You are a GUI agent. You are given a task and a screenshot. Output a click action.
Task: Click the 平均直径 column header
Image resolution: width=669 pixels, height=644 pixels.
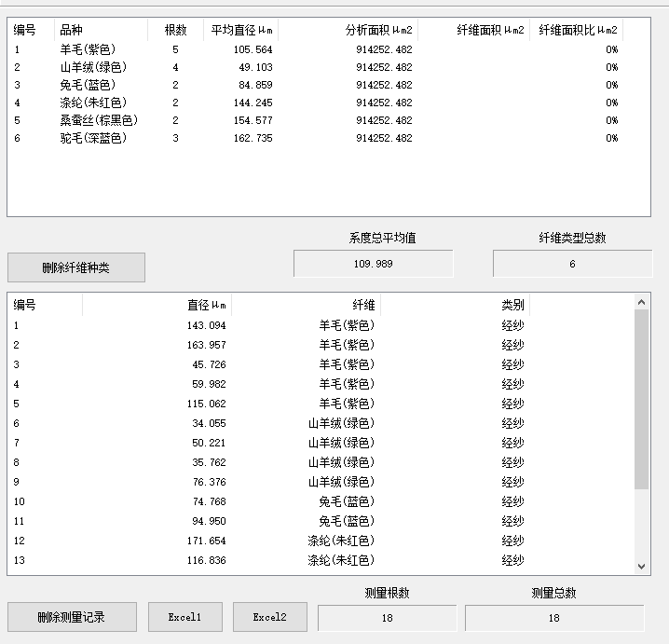click(241, 30)
